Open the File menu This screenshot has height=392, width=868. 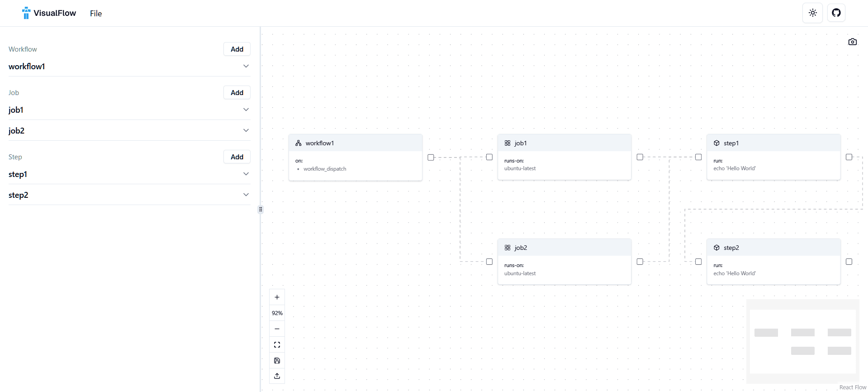tap(95, 13)
